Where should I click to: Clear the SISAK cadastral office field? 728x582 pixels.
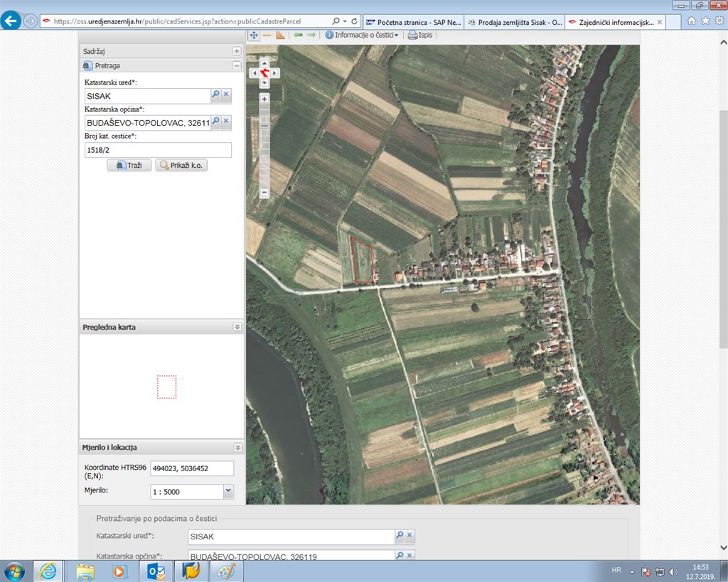pos(226,95)
